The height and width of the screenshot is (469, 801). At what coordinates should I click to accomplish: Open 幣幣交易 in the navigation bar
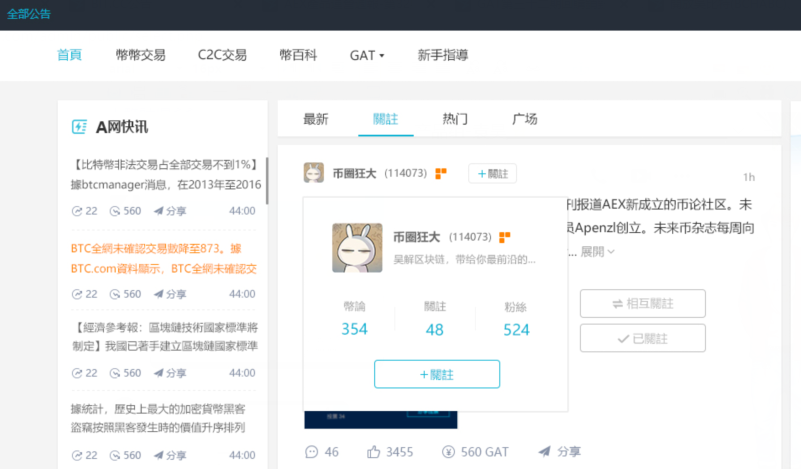pyautogui.click(x=140, y=55)
